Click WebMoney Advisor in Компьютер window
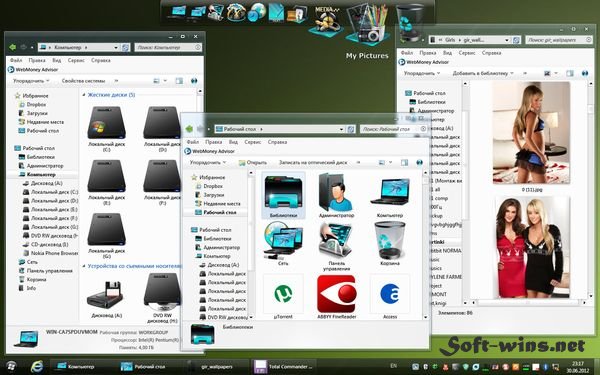The height and width of the screenshot is (375, 600). 33,70
